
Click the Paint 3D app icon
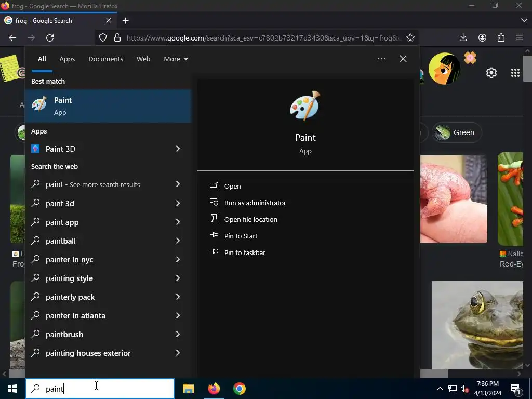(35, 149)
